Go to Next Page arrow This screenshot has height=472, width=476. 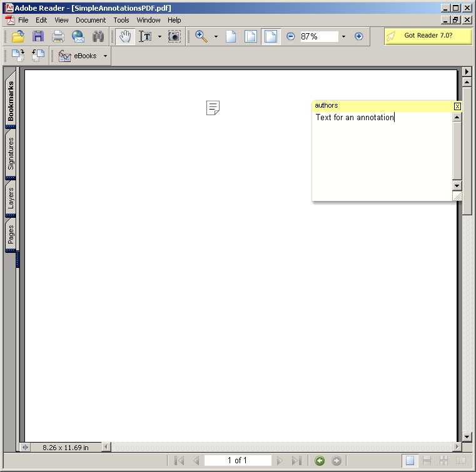(280, 461)
